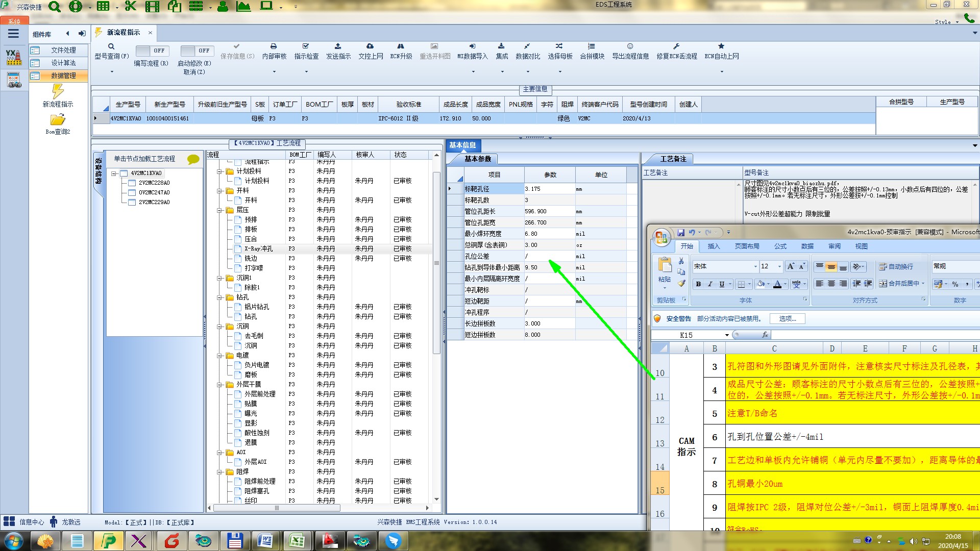This screenshot has height=551, width=980.
Task: Open the Excel cell name box dropdown
Action: click(727, 335)
